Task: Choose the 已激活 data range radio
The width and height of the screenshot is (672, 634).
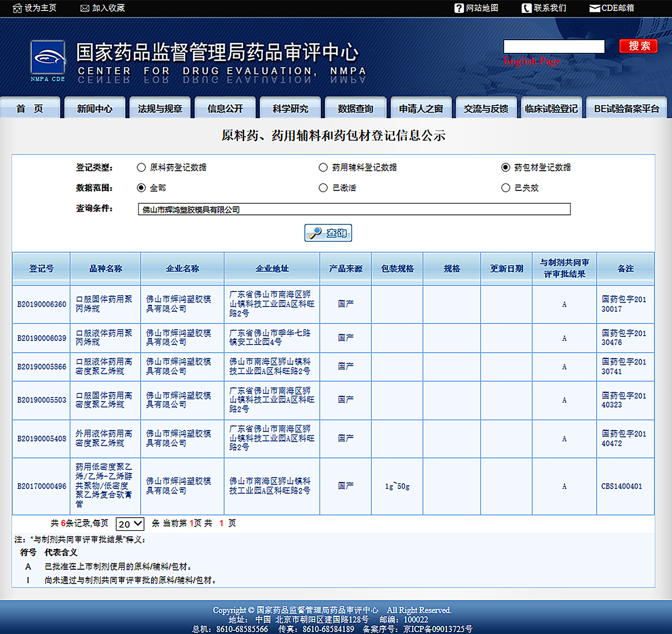Action: (323, 188)
